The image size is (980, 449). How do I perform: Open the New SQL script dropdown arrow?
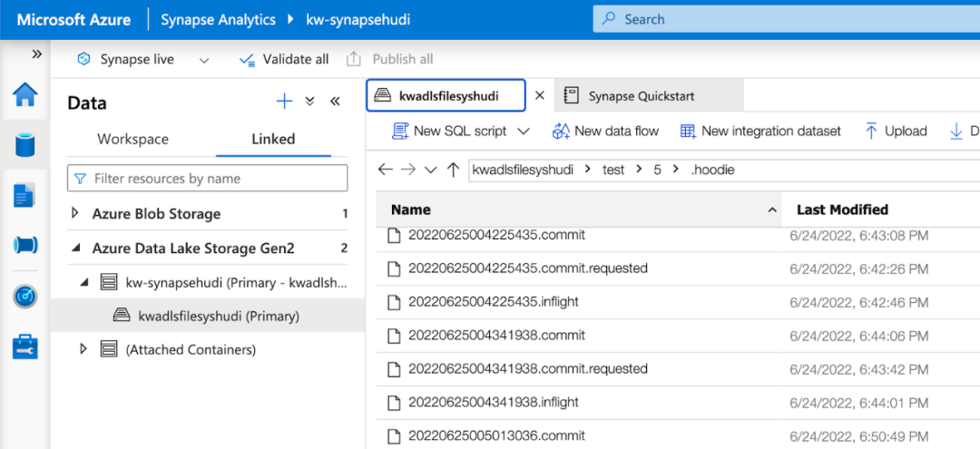(523, 132)
